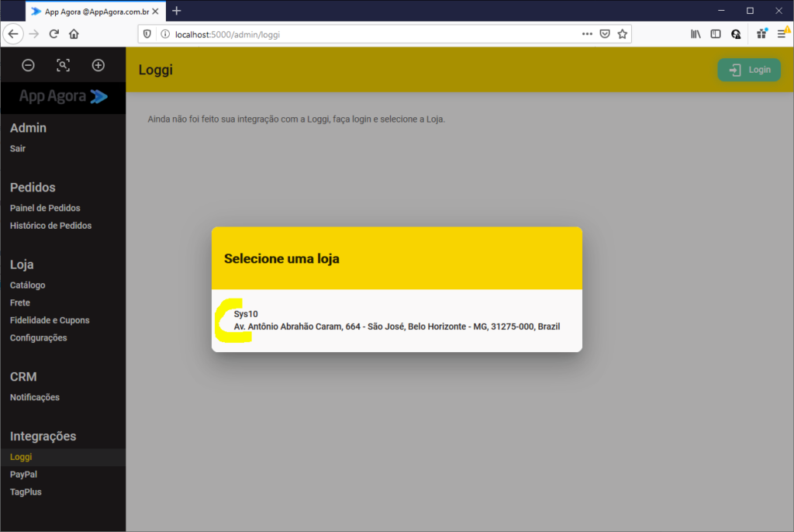Open the tracking protection shield icon
This screenshot has width=794, height=532.
point(147,34)
